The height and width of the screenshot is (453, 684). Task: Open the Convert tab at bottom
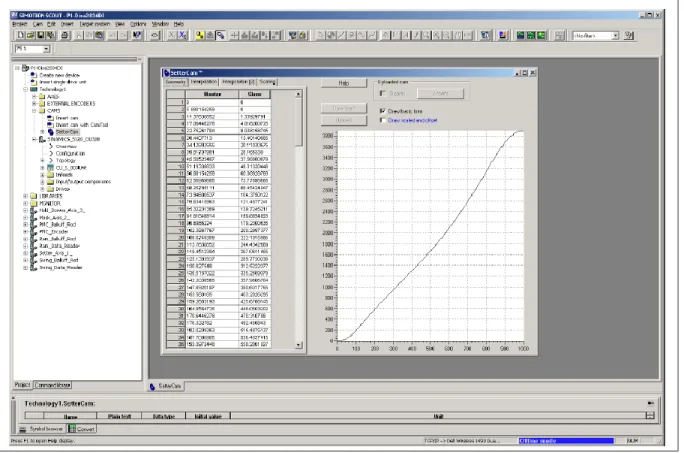[82, 429]
